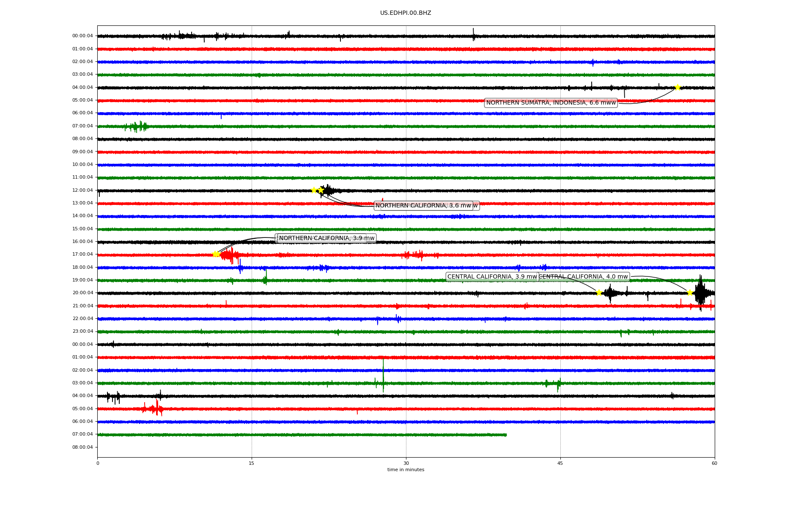Click the Northern Sumatra earthquake star marker

[x=678, y=87]
